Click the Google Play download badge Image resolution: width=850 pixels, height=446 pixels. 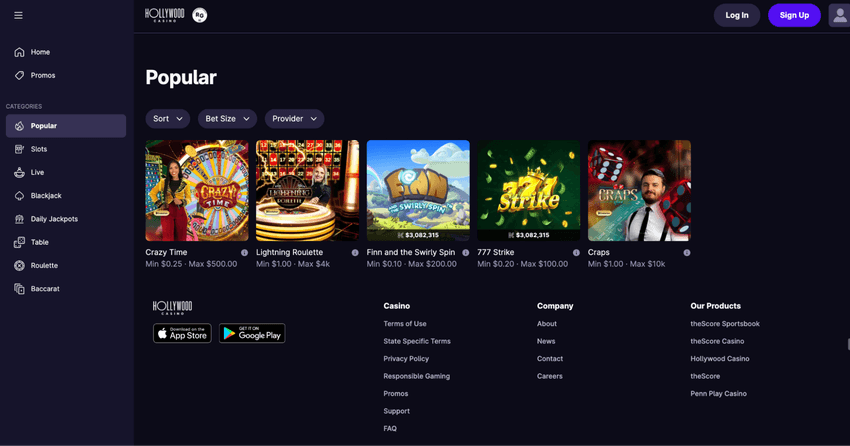pos(252,333)
